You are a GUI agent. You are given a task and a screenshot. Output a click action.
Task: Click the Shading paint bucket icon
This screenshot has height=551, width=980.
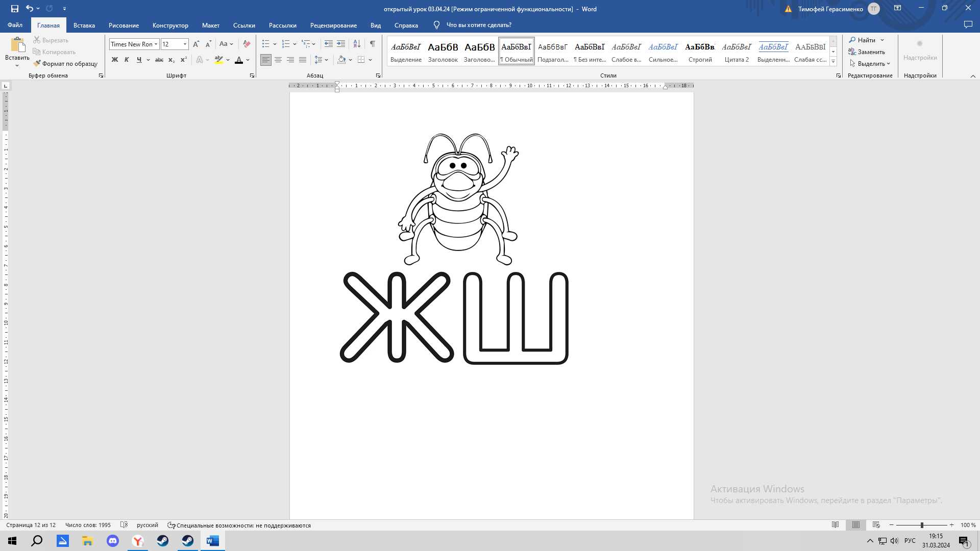[341, 60]
